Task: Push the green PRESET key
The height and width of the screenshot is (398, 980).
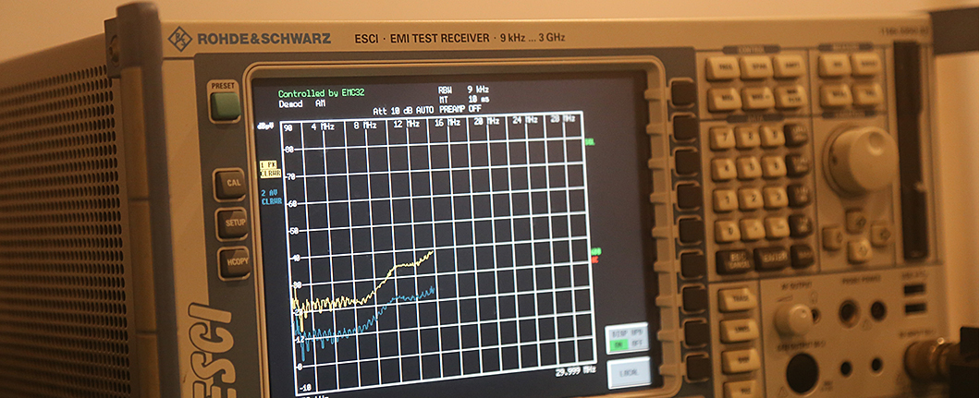Action: (x=225, y=104)
